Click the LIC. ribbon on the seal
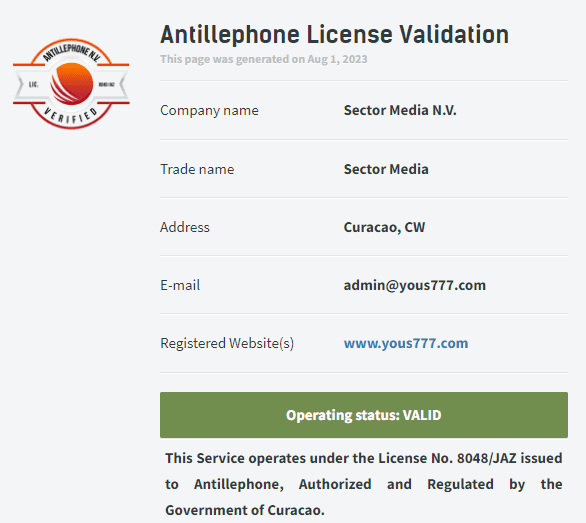 (x=34, y=84)
